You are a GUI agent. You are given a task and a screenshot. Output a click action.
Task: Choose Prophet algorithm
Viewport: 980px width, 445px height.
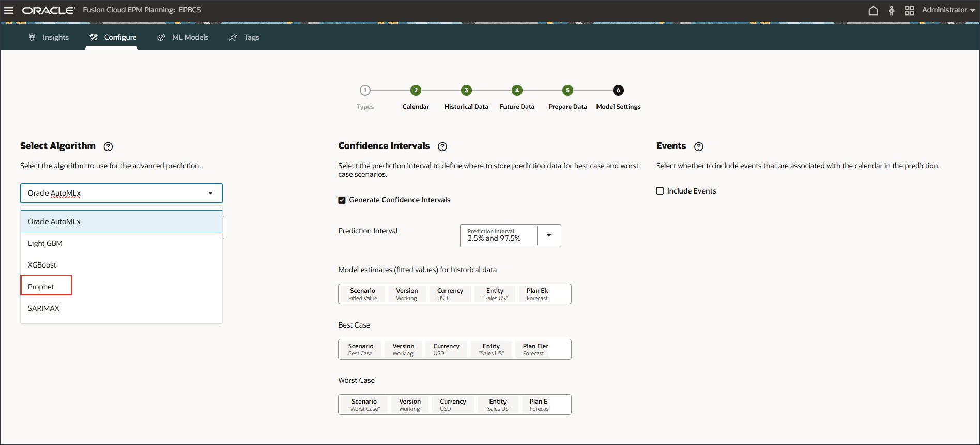(x=121, y=287)
